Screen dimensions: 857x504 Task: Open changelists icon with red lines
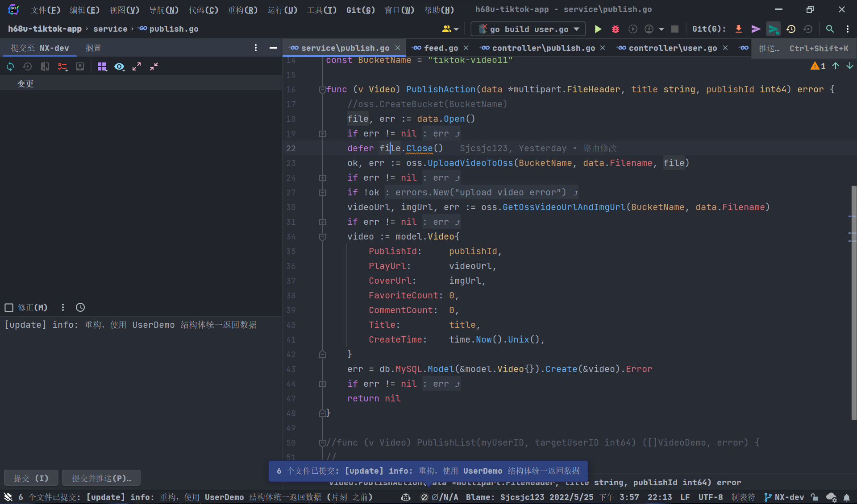(x=62, y=66)
